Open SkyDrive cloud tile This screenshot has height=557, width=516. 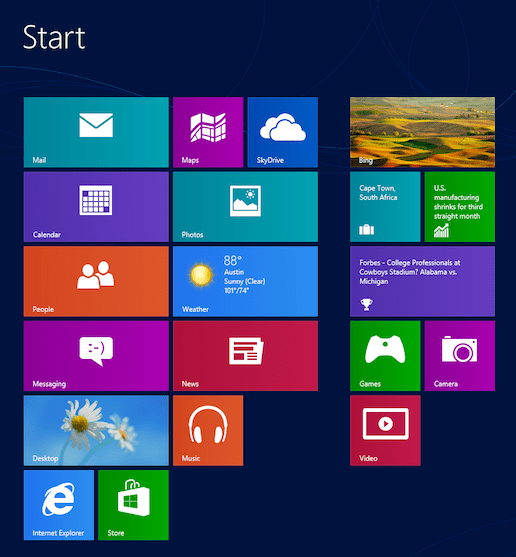click(283, 132)
